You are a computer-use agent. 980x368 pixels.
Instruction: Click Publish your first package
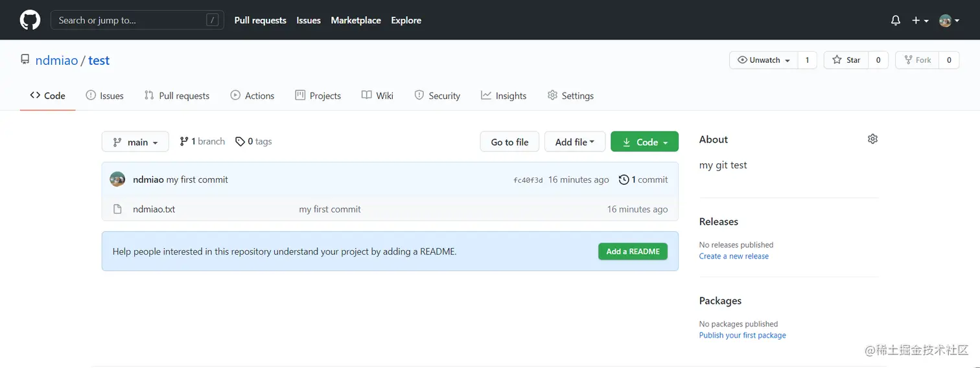tap(743, 335)
